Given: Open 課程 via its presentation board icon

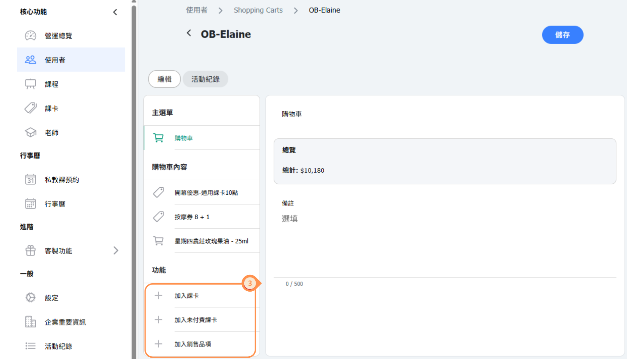Looking at the screenshot, I should [x=31, y=84].
